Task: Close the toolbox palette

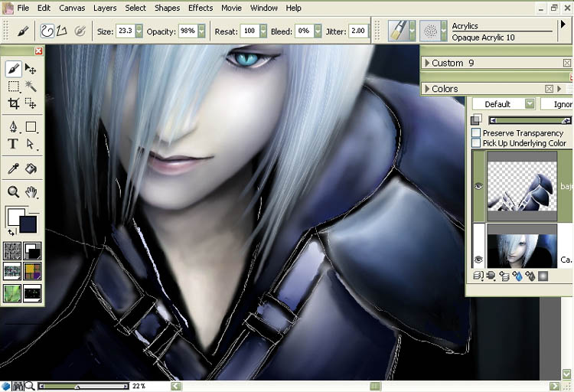Action: [x=38, y=51]
